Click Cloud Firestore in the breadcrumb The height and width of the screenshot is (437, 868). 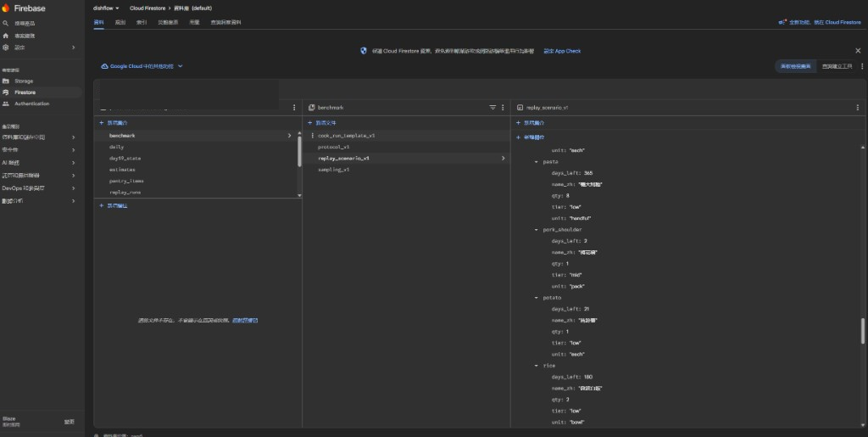147,8
